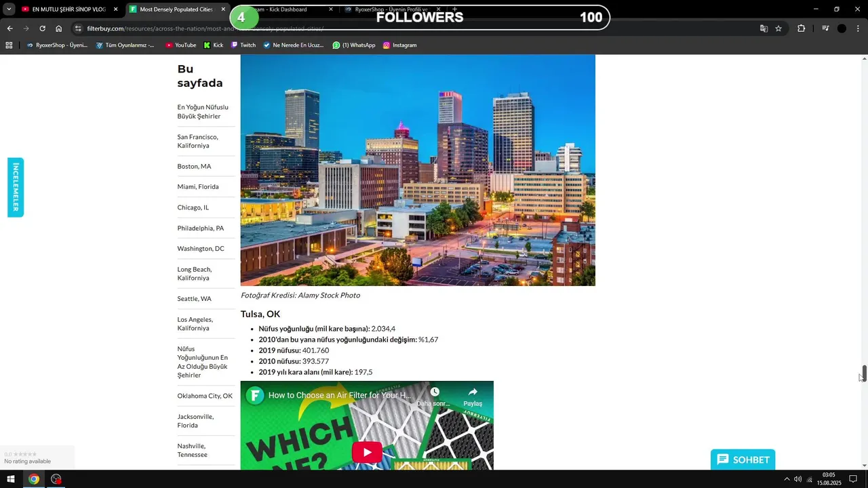Open the SOHBET chat button
The height and width of the screenshot is (488, 868).
point(743,460)
